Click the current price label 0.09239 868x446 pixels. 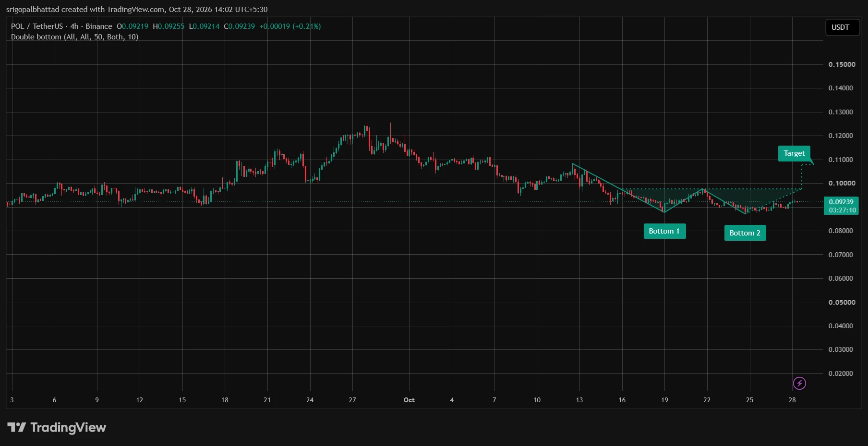point(841,202)
